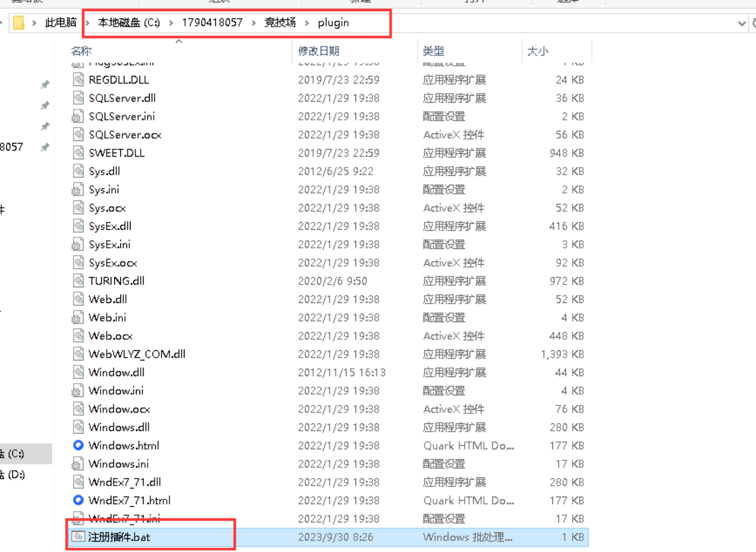Navigate to 1790418057 in the breadcrumb

pos(212,23)
